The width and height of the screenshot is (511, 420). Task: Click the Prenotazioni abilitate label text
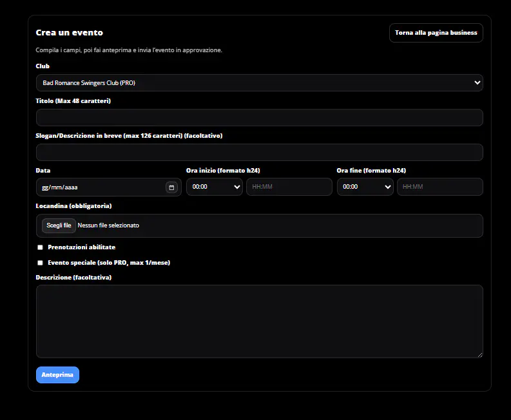[x=81, y=247]
